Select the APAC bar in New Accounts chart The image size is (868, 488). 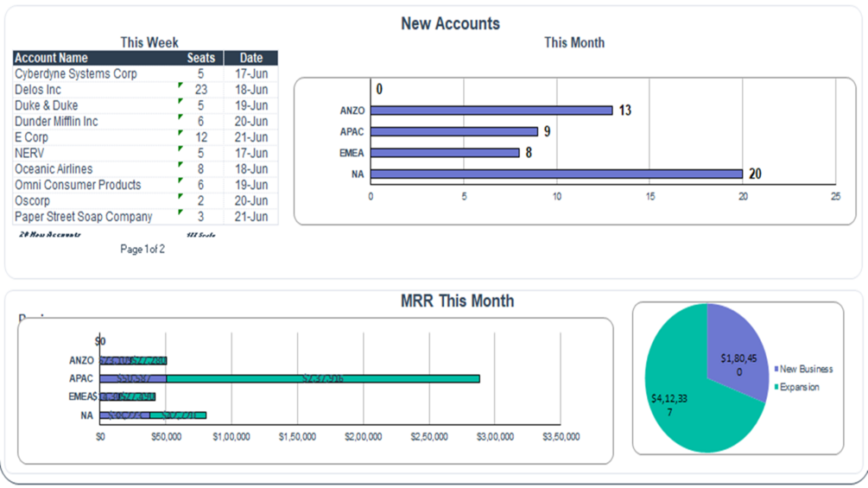coord(454,131)
